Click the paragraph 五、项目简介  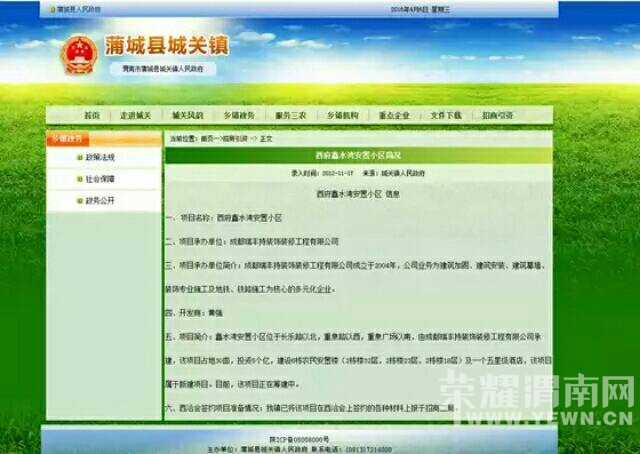[x=358, y=361]
